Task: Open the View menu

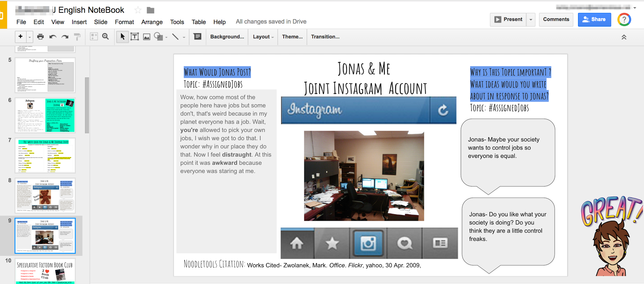Action: click(58, 22)
